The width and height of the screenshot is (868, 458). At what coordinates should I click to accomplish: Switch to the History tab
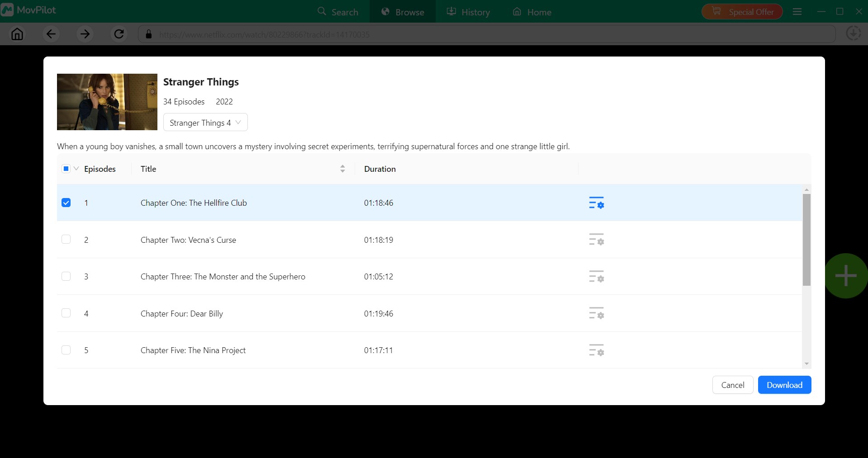click(x=468, y=11)
